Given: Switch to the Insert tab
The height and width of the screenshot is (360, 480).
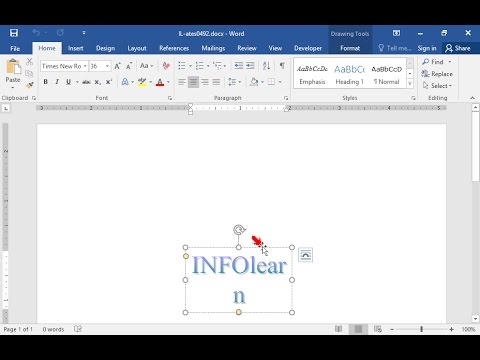Looking at the screenshot, I should pos(76,48).
